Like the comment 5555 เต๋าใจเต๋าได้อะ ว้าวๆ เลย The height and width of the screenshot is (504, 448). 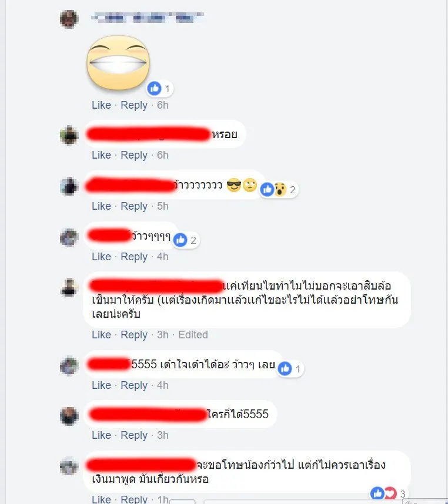click(101, 385)
